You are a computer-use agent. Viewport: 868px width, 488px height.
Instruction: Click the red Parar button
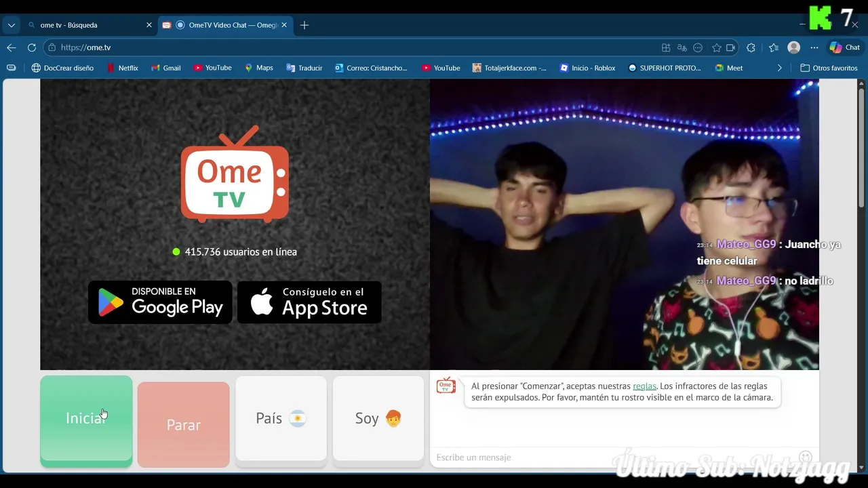click(x=183, y=425)
